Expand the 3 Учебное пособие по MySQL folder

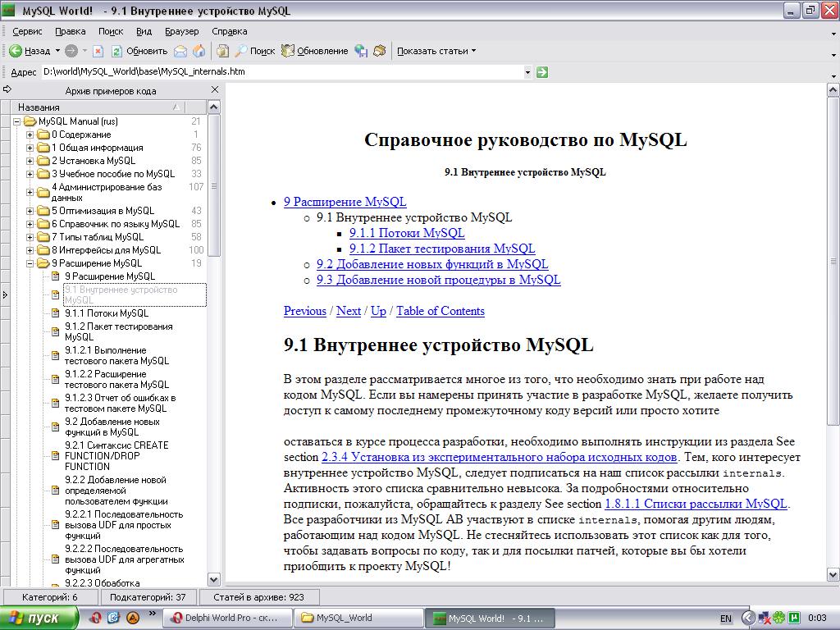coord(30,174)
